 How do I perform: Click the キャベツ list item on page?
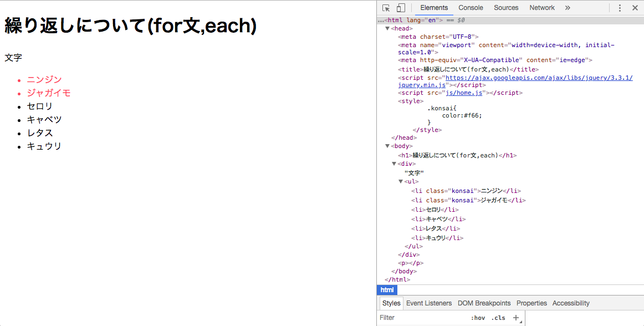(44, 120)
